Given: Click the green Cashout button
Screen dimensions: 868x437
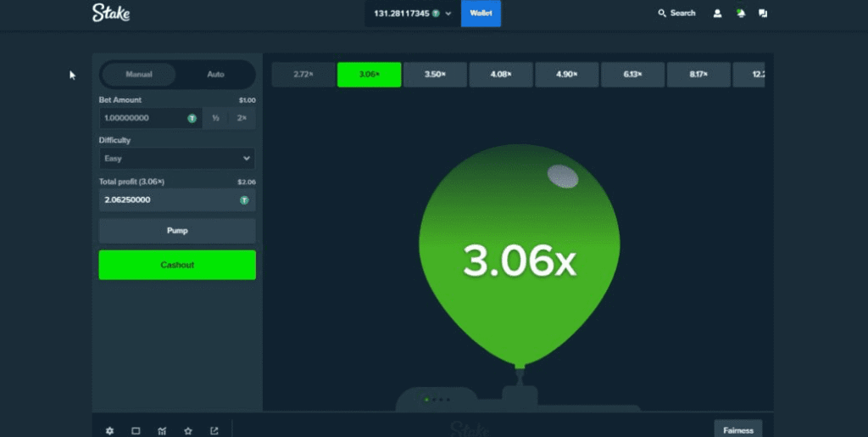Looking at the screenshot, I should (x=177, y=265).
